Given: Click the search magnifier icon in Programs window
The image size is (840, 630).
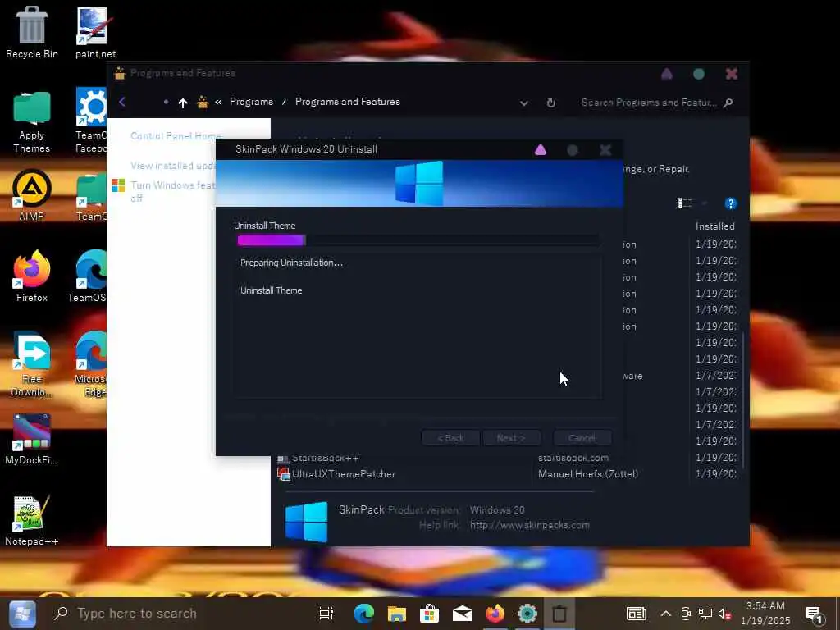Looking at the screenshot, I should [728, 103].
